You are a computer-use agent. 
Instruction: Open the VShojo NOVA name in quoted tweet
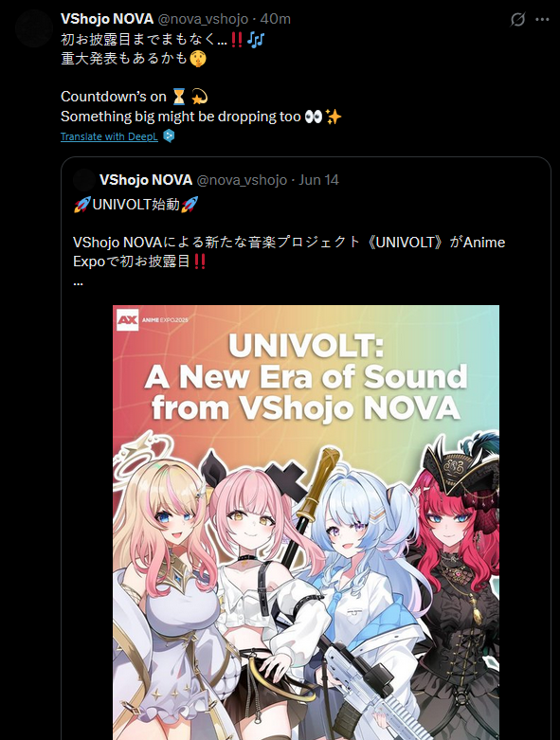(x=146, y=180)
